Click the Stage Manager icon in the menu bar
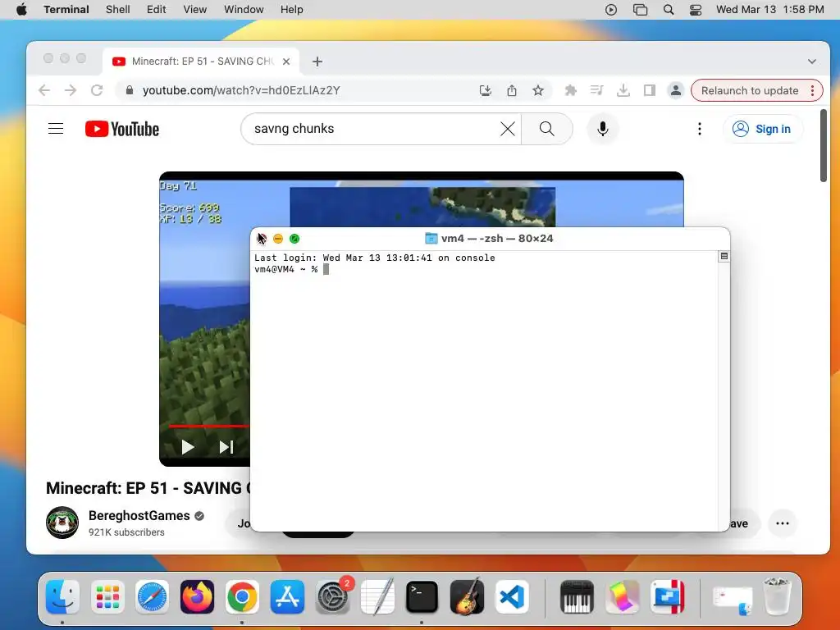Viewport: 840px width, 630px height. tap(640, 10)
